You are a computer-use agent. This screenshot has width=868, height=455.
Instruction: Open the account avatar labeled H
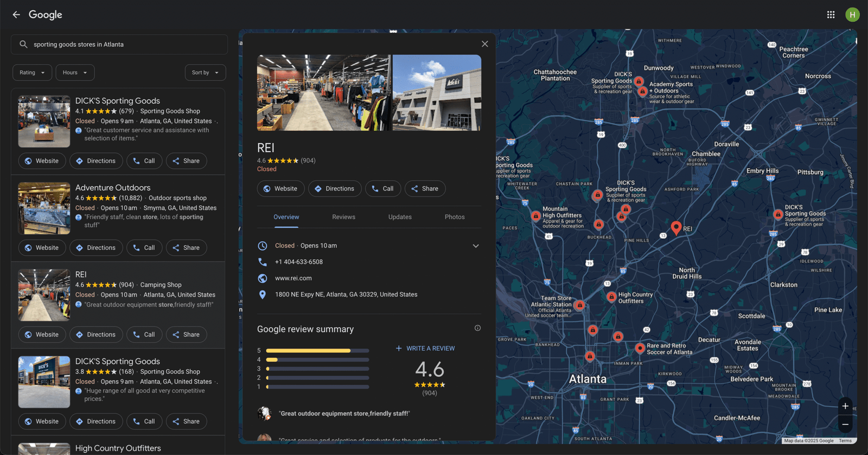(x=852, y=15)
